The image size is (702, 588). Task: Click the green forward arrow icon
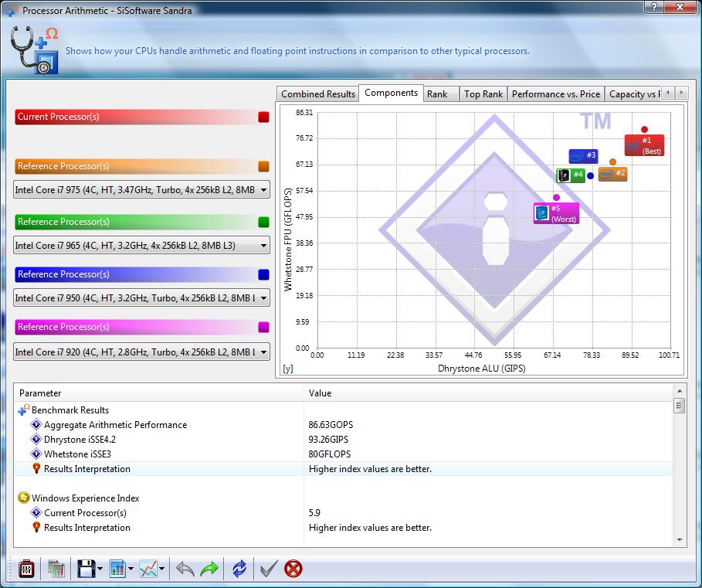point(209,569)
